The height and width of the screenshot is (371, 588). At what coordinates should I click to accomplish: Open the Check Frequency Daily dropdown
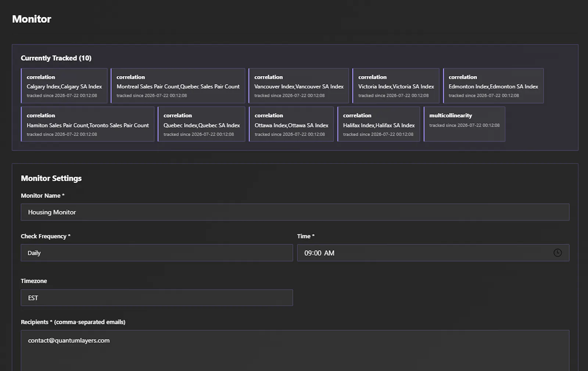click(157, 253)
